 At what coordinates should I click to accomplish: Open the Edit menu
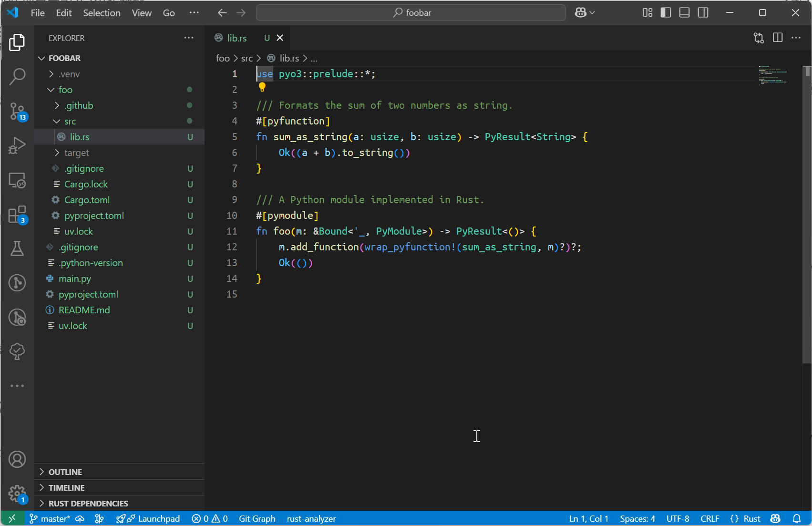pyautogui.click(x=64, y=13)
